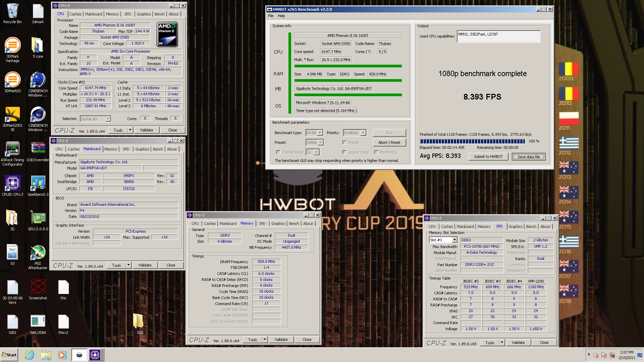
Task: Expand Tools dropdown arrow in SPD window
Action: pyautogui.click(x=502, y=343)
